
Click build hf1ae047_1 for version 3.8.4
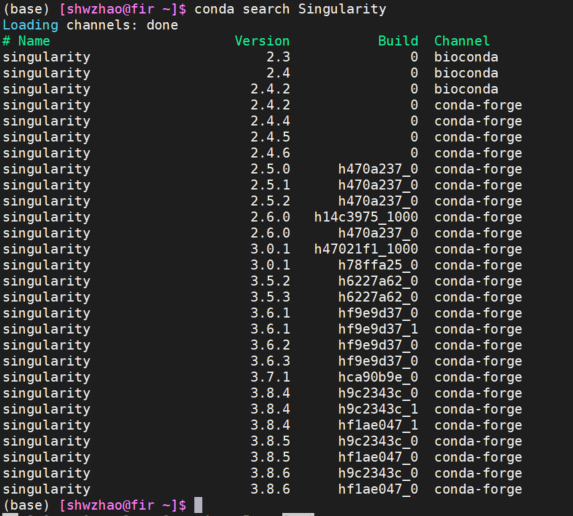(x=378, y=425)
